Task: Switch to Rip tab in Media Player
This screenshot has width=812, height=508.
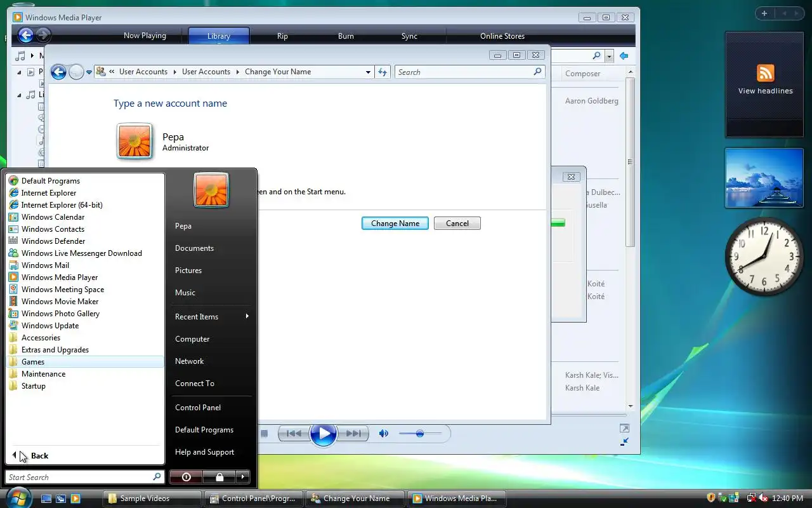Action: 282,36
